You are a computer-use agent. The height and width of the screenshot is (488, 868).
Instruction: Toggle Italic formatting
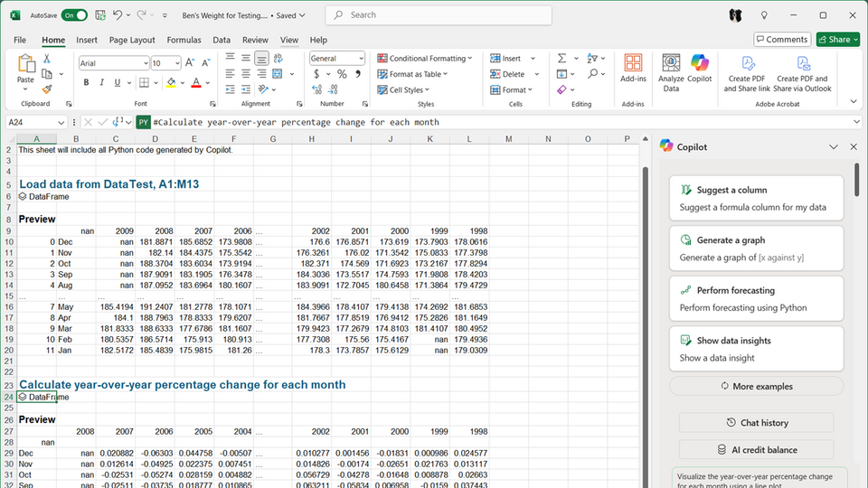pos(102,82)
